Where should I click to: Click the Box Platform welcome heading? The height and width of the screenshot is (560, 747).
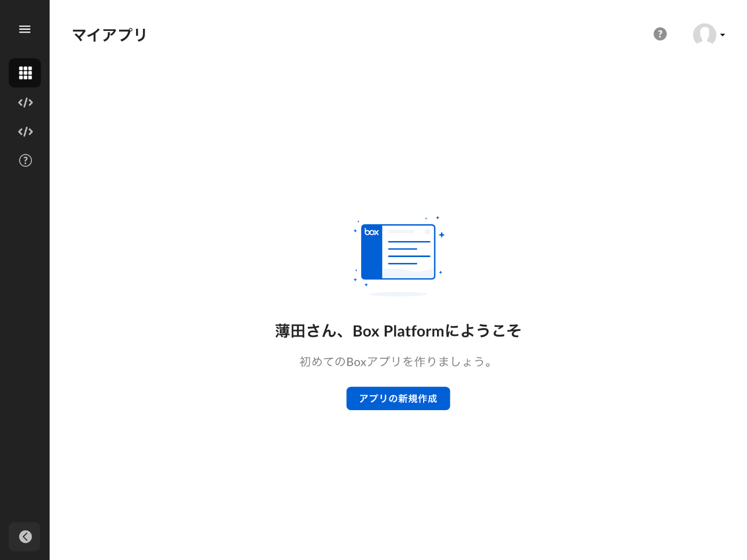click(398, 331)
